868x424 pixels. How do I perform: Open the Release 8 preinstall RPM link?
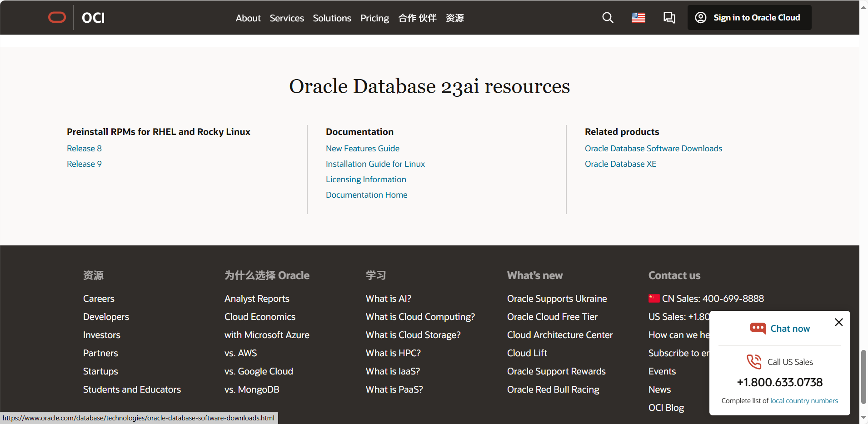84,149
